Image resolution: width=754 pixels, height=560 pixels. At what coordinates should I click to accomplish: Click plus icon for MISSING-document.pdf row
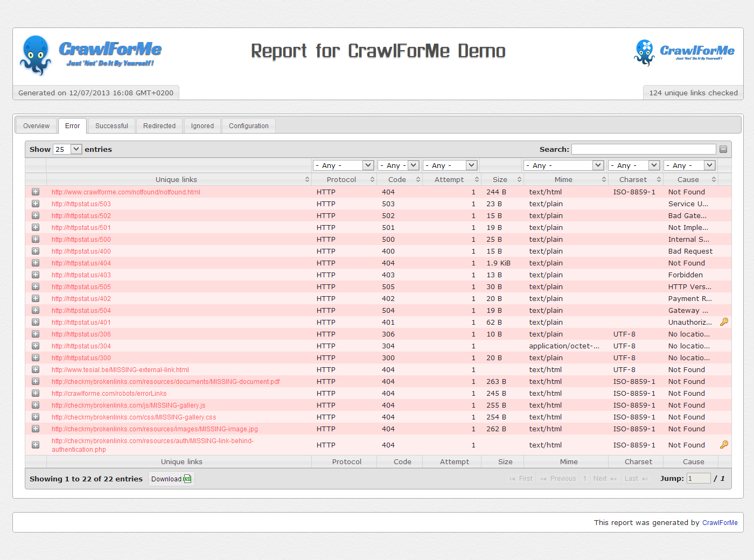[x=36, y=382]
